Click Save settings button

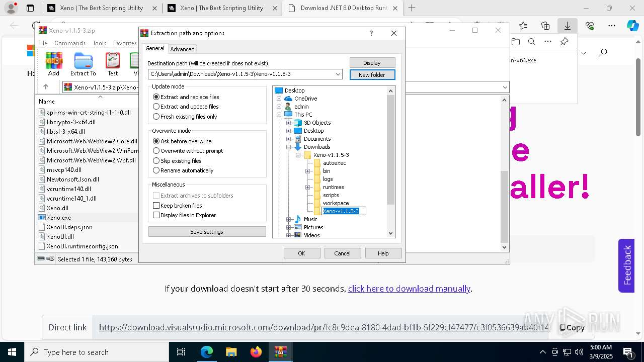pyautogui.click(x=207, y=232)
